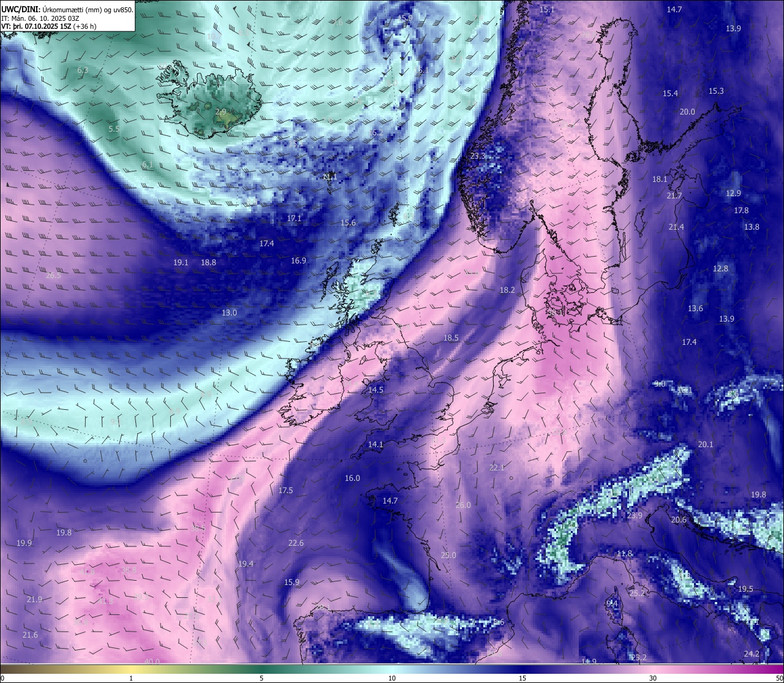Click the legend label 0
Viewport: 784px width, 683px height.
(2, 678)
